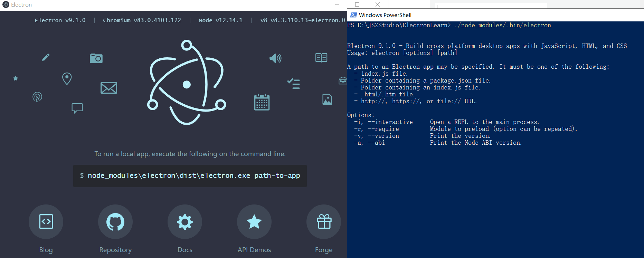
Task: Click the '-i, --interactive' option line
Action: pos(446,122)
